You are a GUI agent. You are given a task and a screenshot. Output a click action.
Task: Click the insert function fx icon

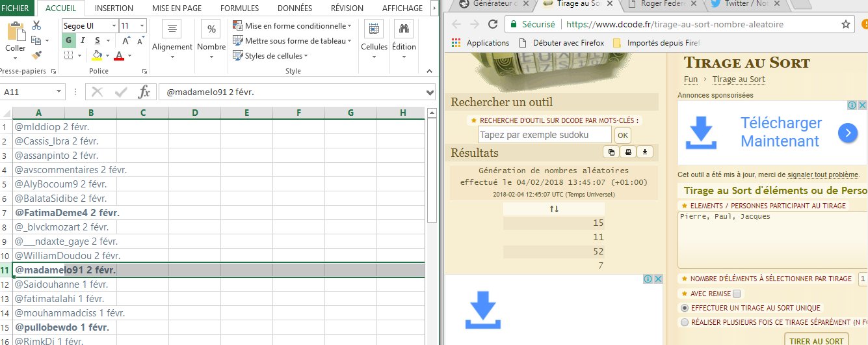[145, 92]
